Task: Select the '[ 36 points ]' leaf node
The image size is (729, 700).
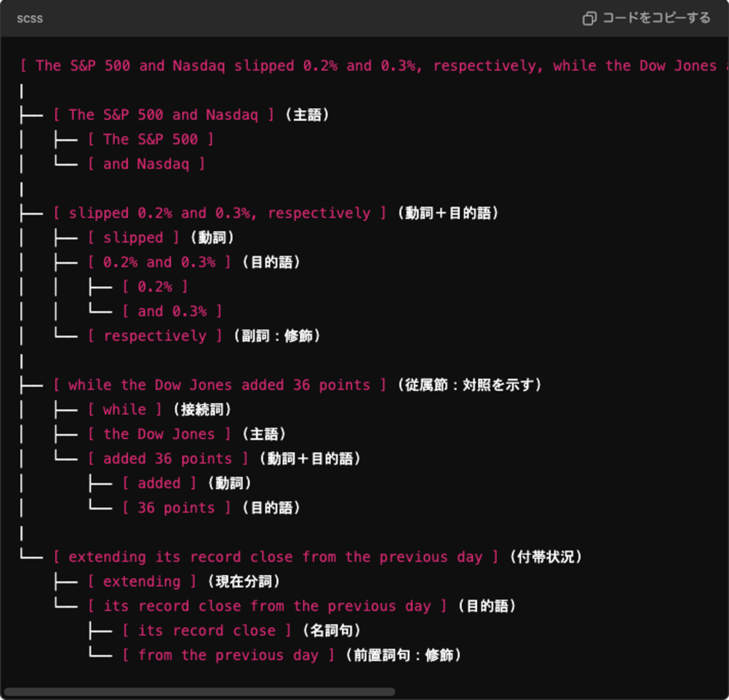Action: (177, 508)
